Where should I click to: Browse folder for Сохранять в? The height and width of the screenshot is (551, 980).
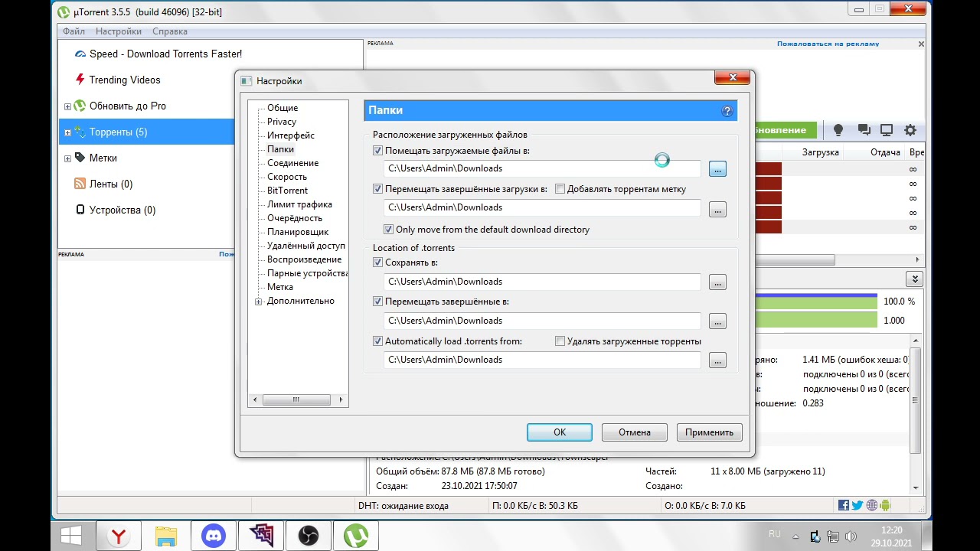pyautogui.click(x=717, y=282)
